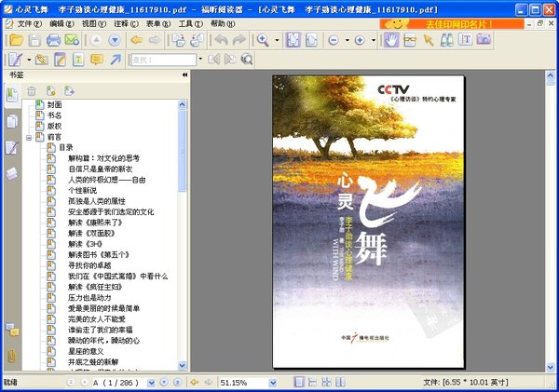559x392 pixels.
Task: Click the find previous icon beside search box
Action: pyautogui.click(x=213, y=60)
